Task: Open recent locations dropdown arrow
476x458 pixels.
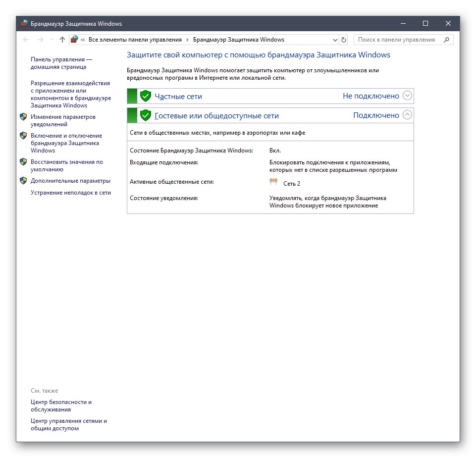Action: click(x=52, y=40)
